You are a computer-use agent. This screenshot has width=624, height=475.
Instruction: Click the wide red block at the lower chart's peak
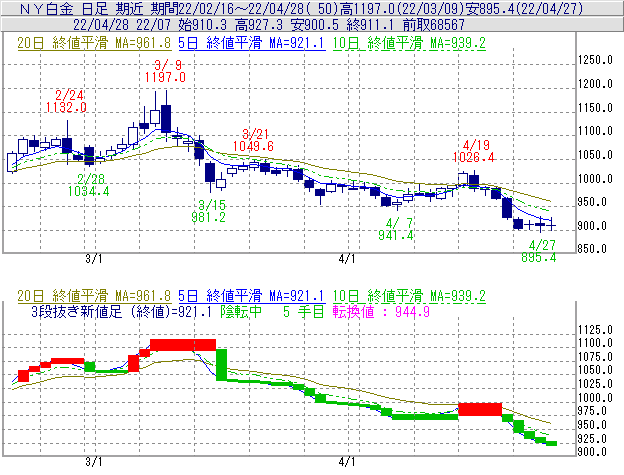[182, 345]
